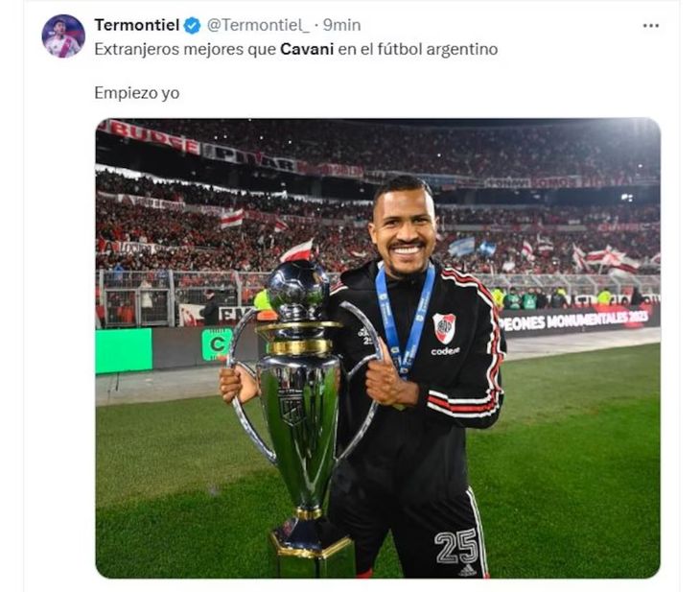The height and width of the screenshot is (592, 700).
Task: Open the @Termontiel_ handle link
Action: tap(258, 26)
